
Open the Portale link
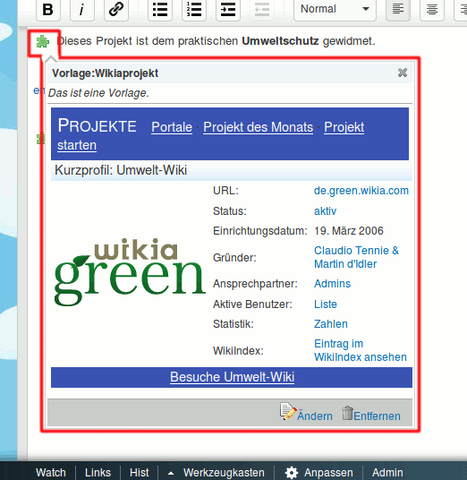click(x=172, y=127)
